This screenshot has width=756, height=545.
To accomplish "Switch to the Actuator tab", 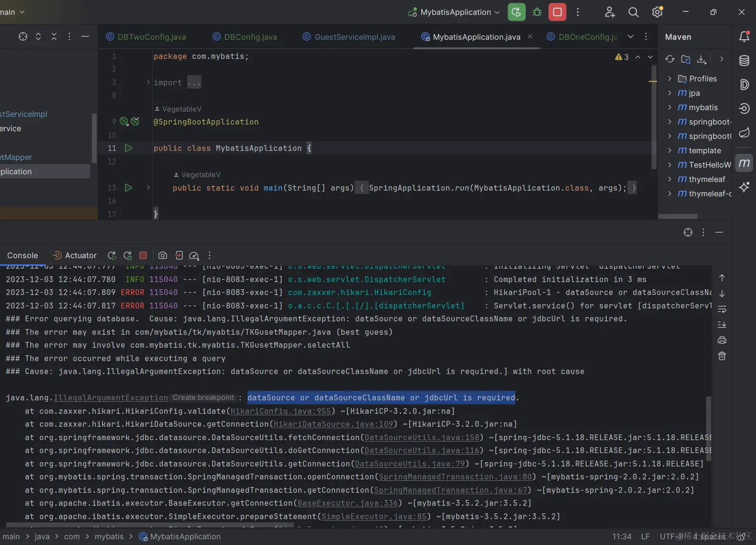I will pos(75,255).
